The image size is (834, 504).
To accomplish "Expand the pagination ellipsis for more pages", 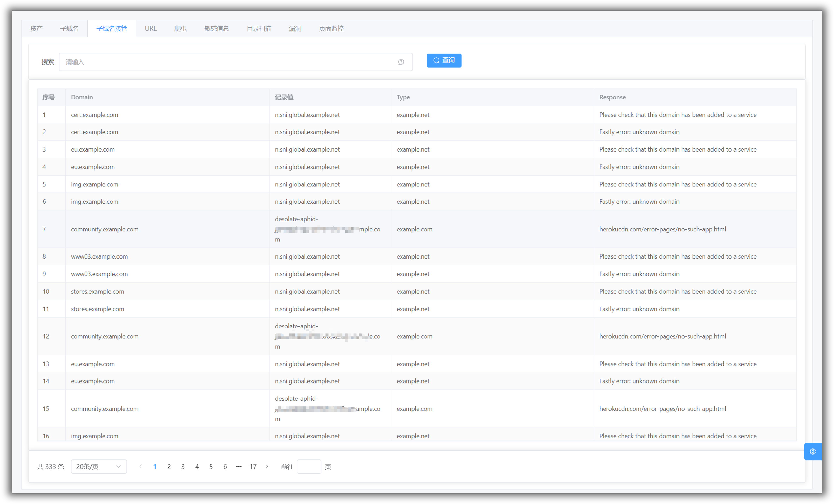I will click(x=239, y=466).
